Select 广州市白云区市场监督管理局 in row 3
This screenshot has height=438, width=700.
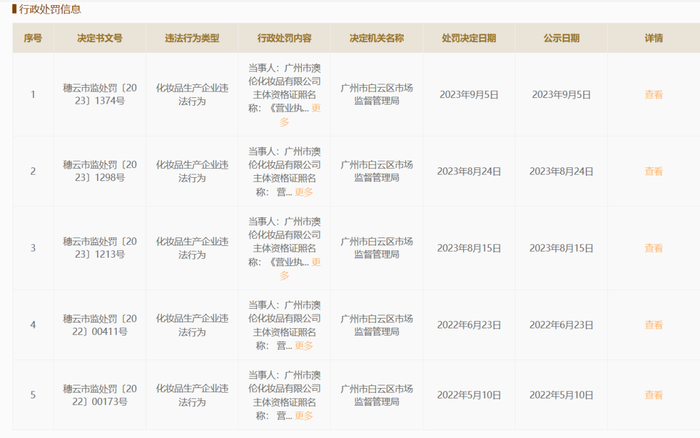point(377,248)
